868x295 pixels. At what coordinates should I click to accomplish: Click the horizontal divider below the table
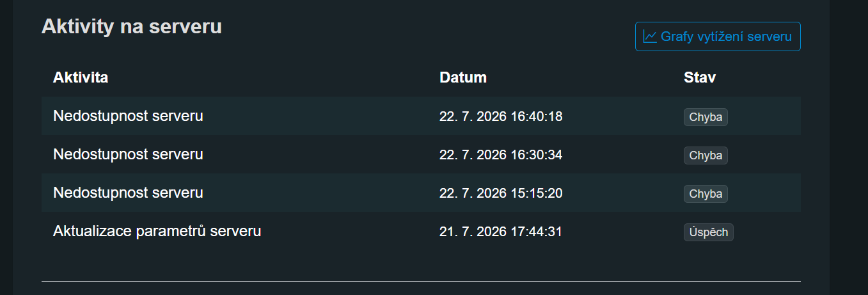pos(421,281)
